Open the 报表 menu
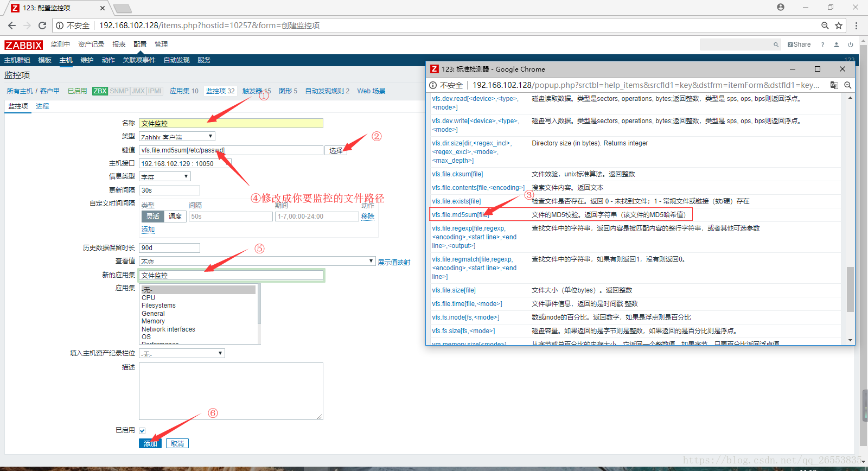 pyautogui.click(x=119, y=44)
